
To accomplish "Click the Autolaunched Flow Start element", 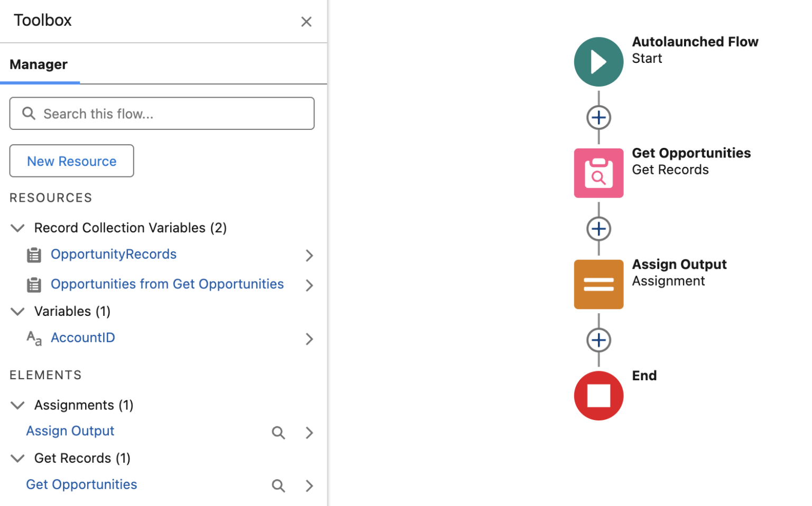I will point(598,61).
